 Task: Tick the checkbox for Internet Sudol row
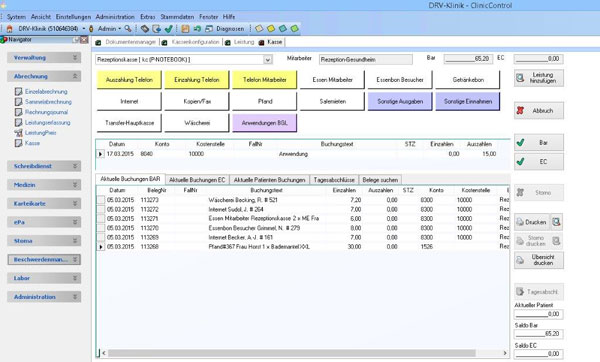point(101,209)
